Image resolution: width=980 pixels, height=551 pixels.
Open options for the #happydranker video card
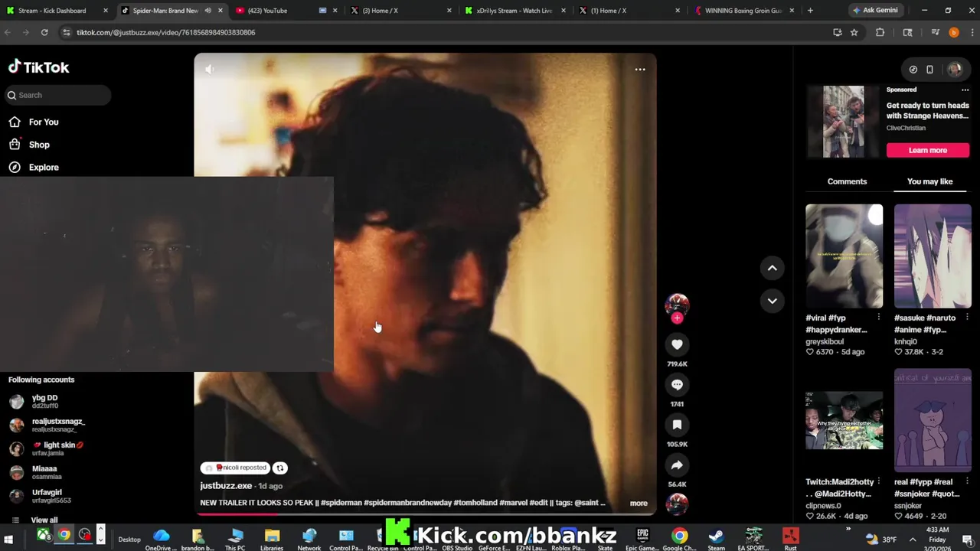878,318
